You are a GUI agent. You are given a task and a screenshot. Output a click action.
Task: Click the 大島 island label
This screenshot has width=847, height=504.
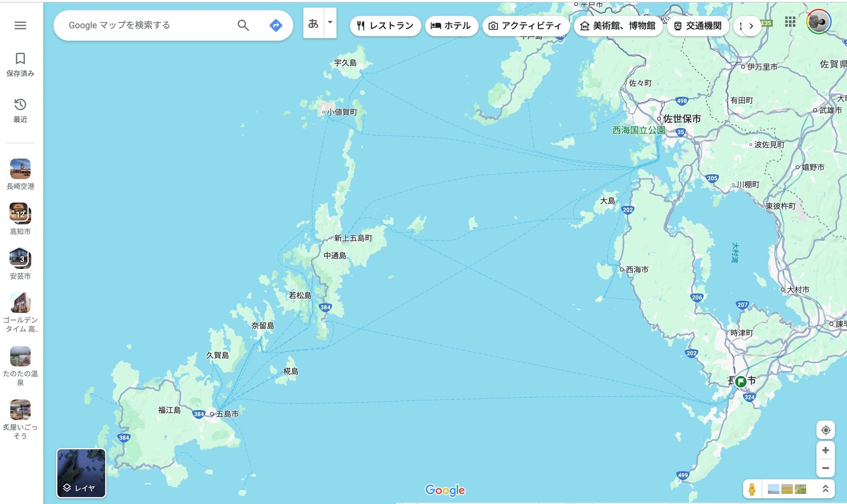607,201
